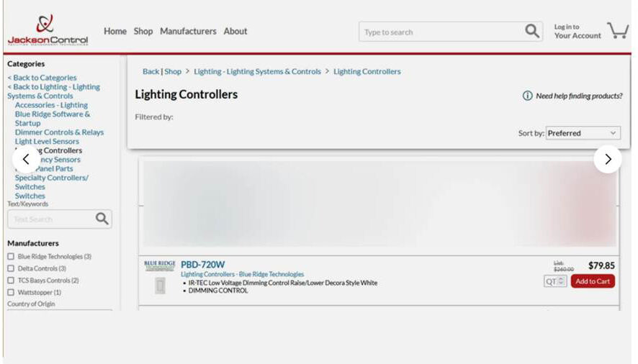This screenshot has height=364, width=638.
Task: Click the magnifier icon in top search bar
Action: tap(531, 31)
